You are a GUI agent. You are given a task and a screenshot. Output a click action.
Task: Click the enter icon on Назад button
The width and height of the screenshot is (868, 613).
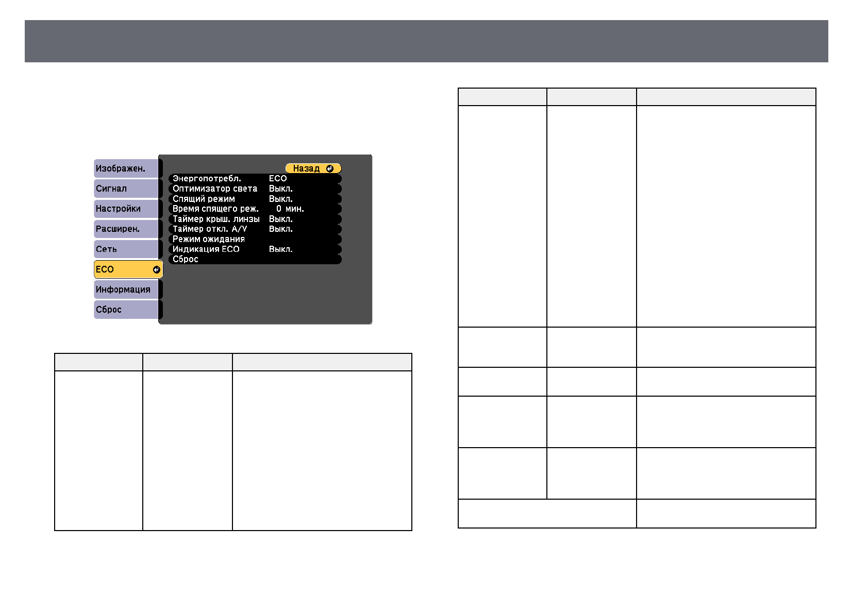(x=330, y=168)
